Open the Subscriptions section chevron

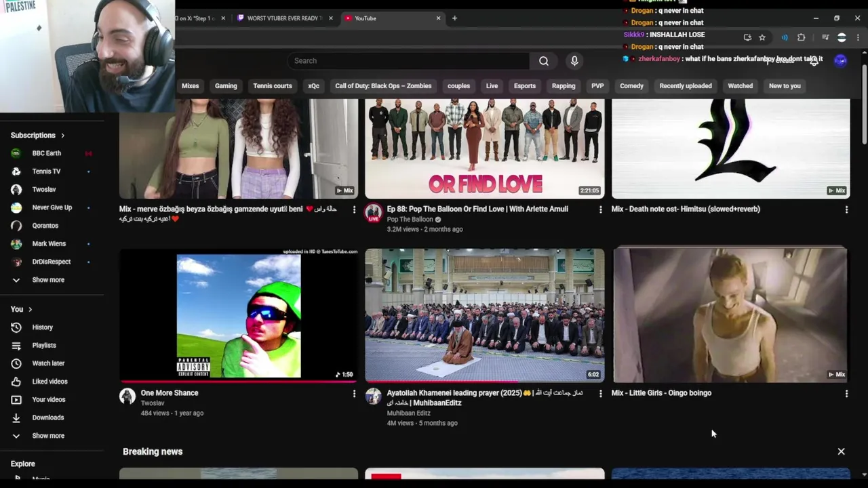coord(63,136)
